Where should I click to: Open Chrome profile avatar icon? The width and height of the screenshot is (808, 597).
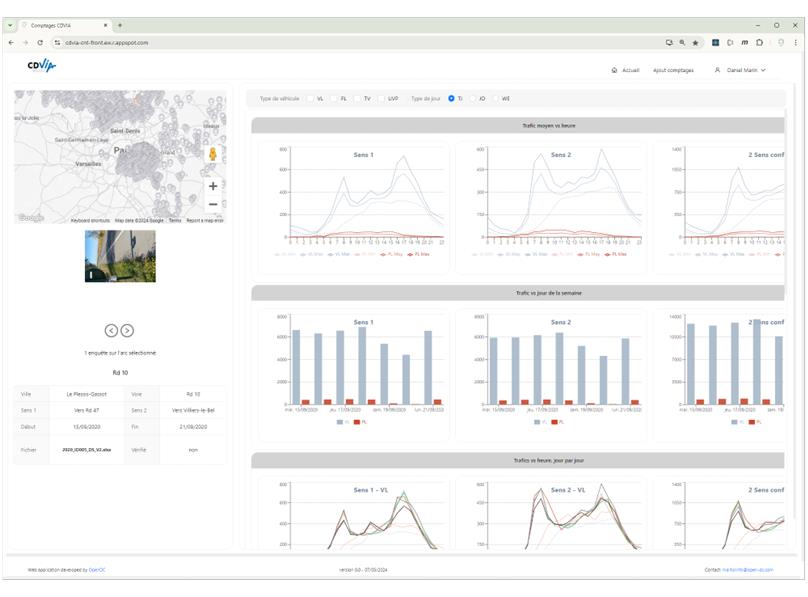[781, 43]
